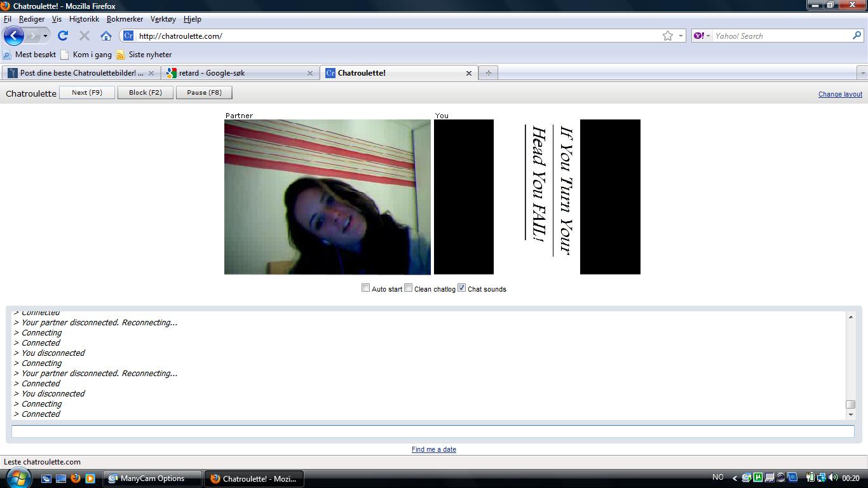Disable the Chat sounds checkbox
This screenshot has height=488, width=868.
pyautogui.click(x=462, y=288)
